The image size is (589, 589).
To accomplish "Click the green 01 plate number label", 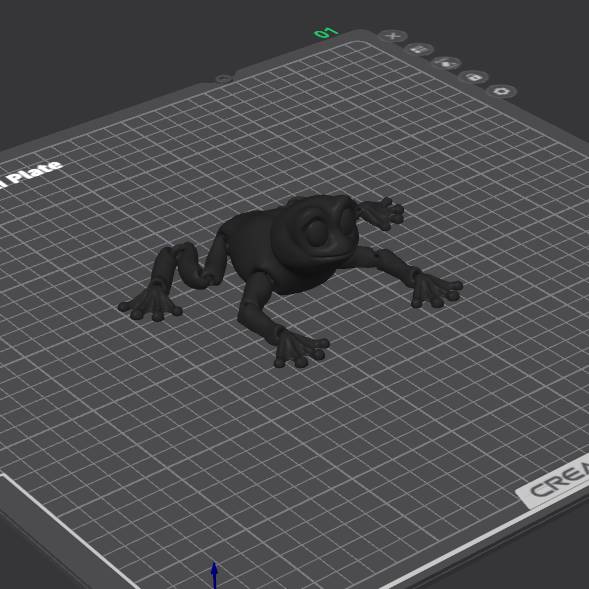I will click(326, 33).
